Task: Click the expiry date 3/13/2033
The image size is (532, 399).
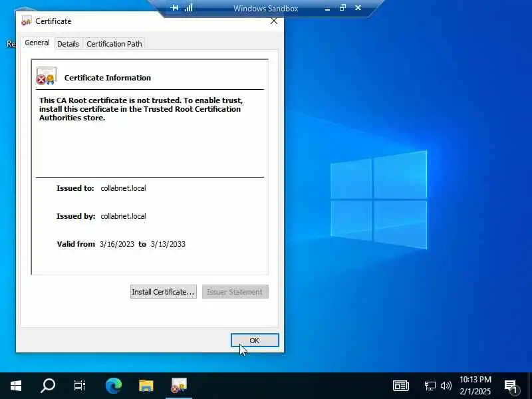Action: point(168,244)
